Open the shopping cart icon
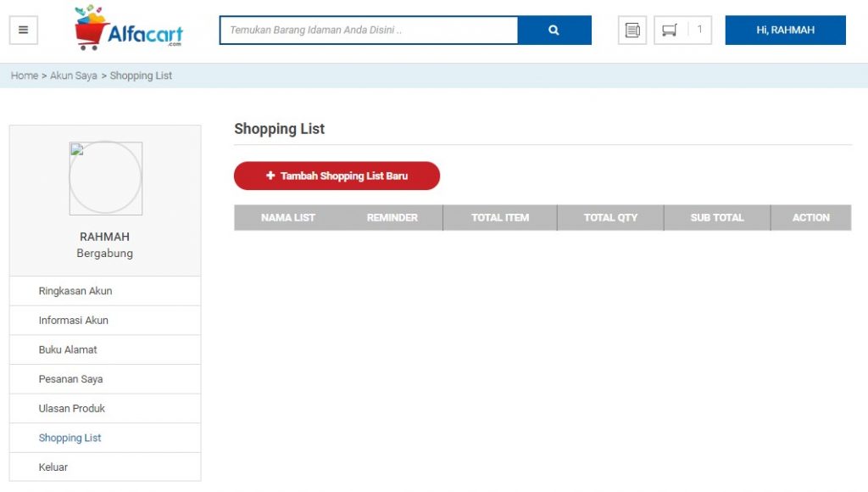 click(670, 31)
